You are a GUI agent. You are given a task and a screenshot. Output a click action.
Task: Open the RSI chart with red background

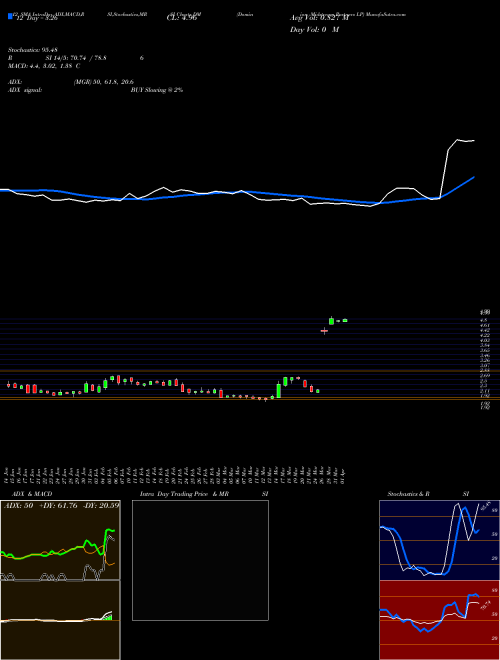pyautogui.click(x=439, y=620)
